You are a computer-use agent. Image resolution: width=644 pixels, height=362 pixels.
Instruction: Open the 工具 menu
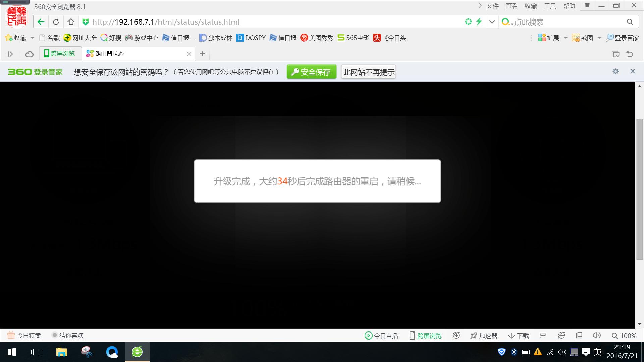click(x=550, y=5)
